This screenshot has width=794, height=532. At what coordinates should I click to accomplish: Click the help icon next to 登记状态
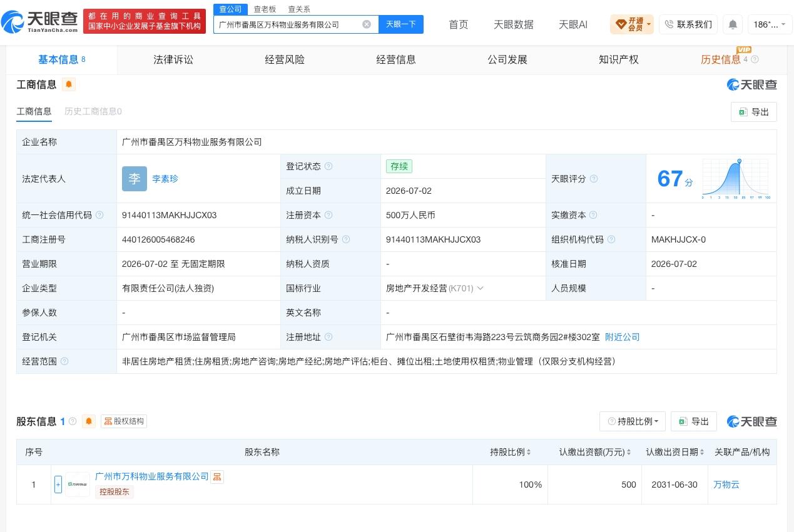click(x=328, y=166)
